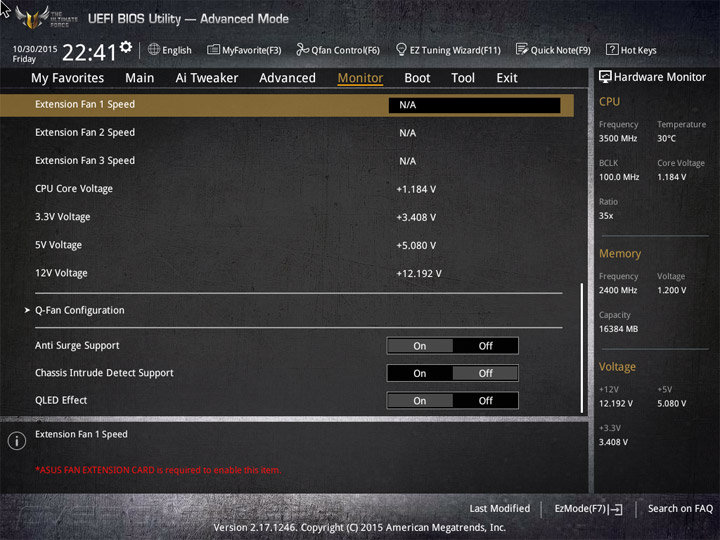Open the clock settings gear icon

coord(126,46)
